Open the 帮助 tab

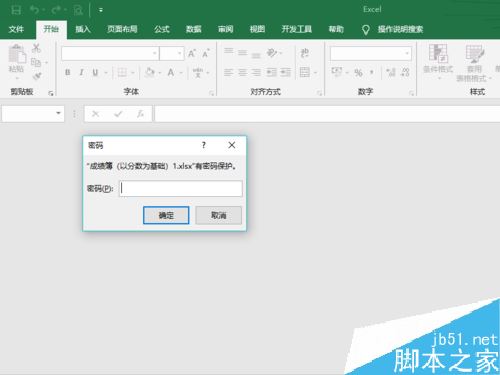[x=336, y=29]
